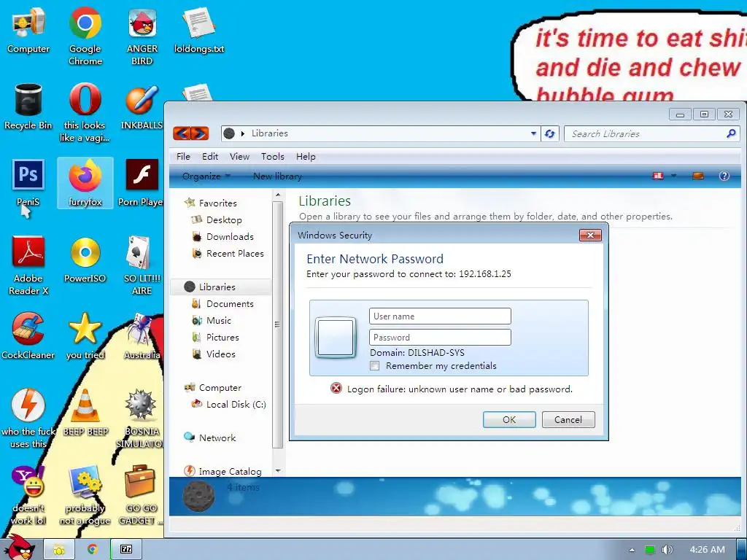Click the Photoshop Ps desktop icon
Screen dimensions: 747x560
pos(28,175)
